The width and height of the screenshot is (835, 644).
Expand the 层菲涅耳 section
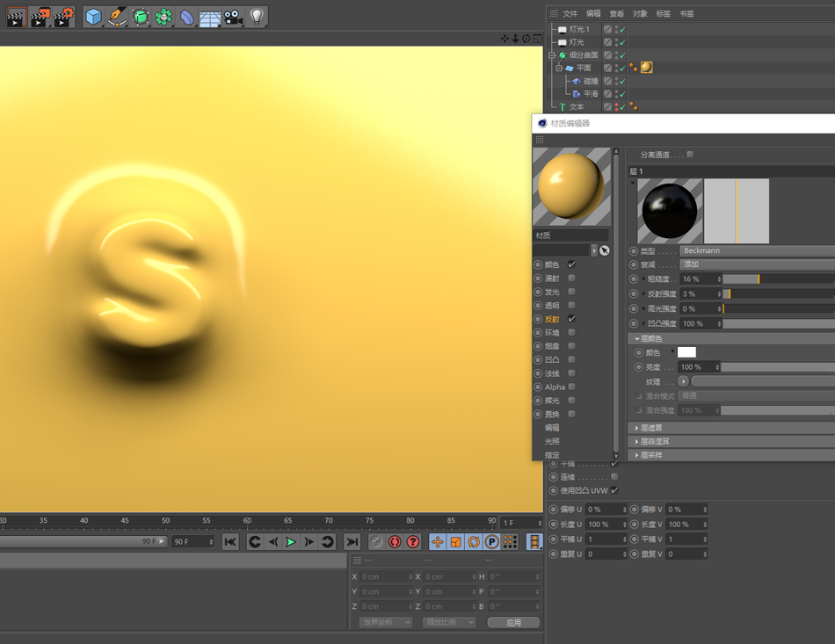pos(637,442)
